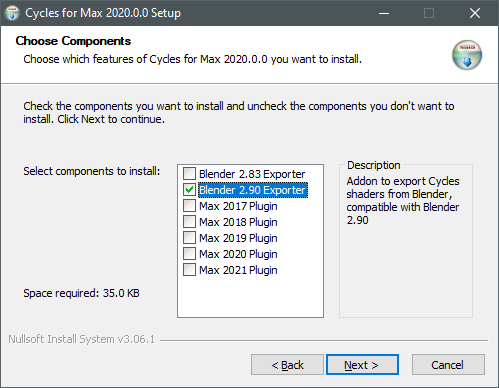Select the Max 2018 Plugin label

tap(238, 222)
